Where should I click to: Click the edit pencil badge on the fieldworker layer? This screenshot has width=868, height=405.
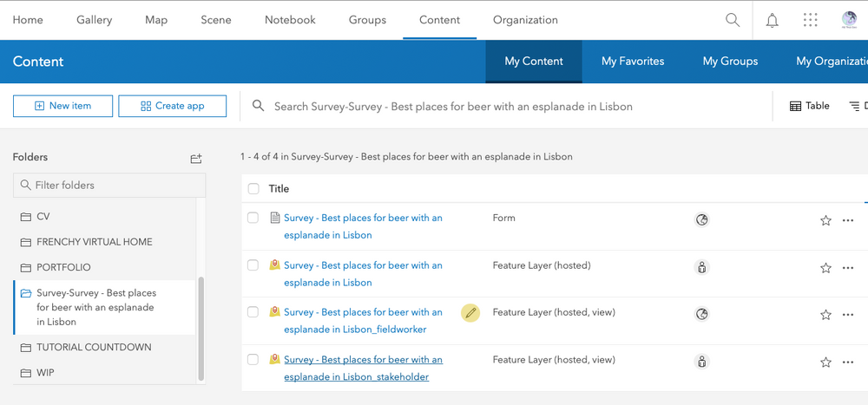470,312
